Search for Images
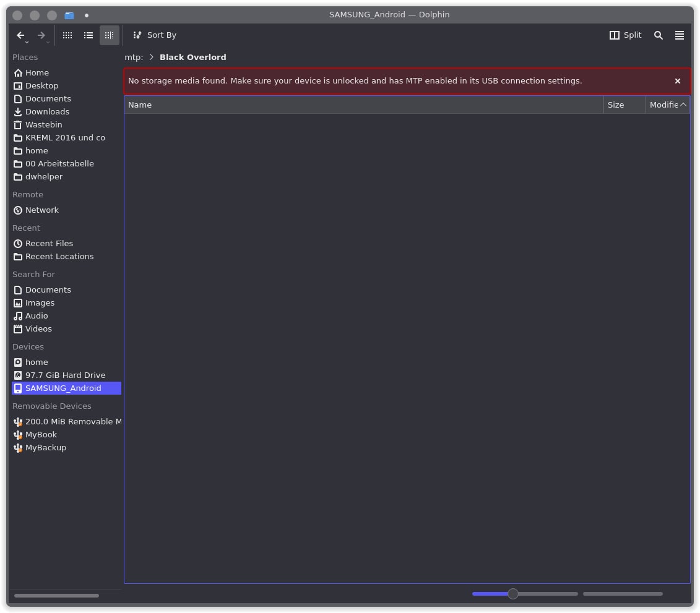This screenshot has width=700, height=613. coord(66,303)
